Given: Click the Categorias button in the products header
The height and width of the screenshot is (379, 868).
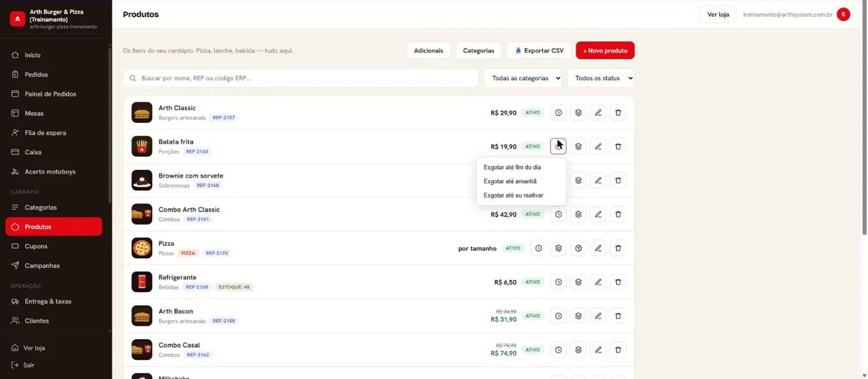Looking at the screenshot, I should point(479,51).
